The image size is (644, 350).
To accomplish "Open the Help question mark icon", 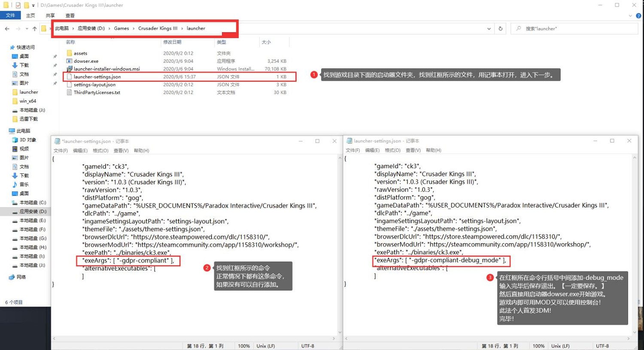I will (638, 16).
